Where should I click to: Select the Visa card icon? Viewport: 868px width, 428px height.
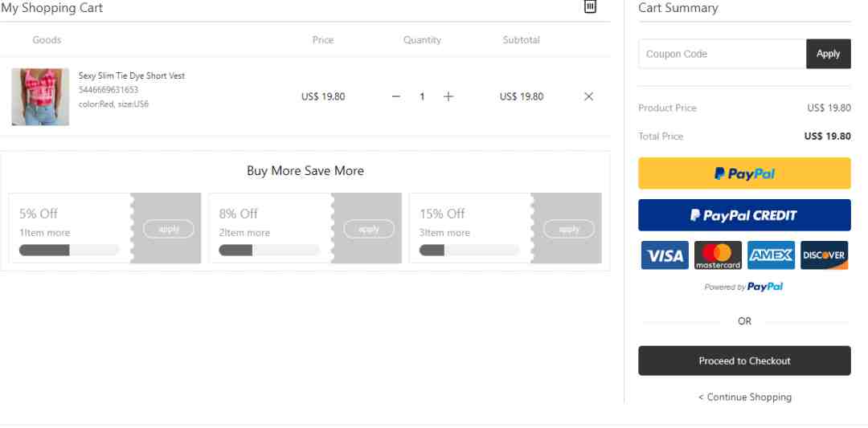[x=665, y=255]
